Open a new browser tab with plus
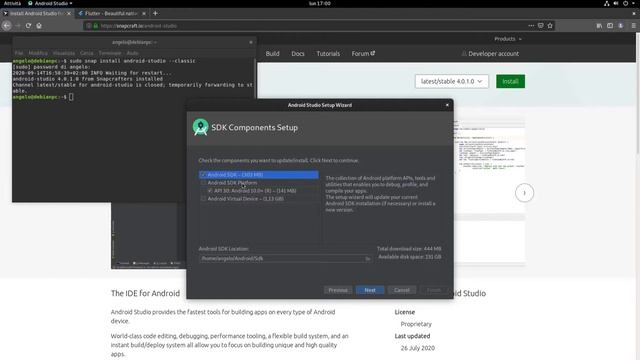640x360 pixels. [155, 13]
